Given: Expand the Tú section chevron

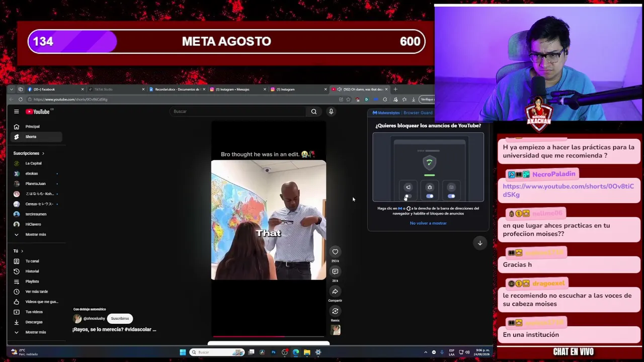Looking at the screenshot, I should pyautogui.click(x=22, y=251).
